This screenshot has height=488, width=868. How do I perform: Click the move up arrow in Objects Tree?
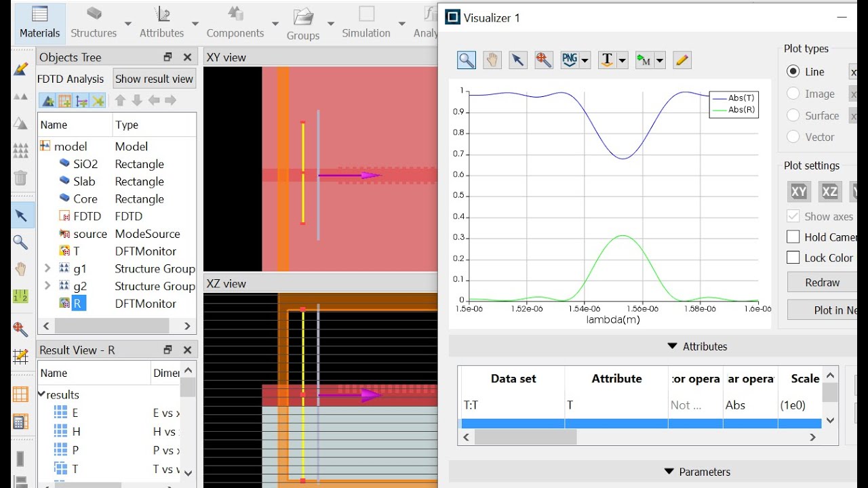[x=120, y=100]
